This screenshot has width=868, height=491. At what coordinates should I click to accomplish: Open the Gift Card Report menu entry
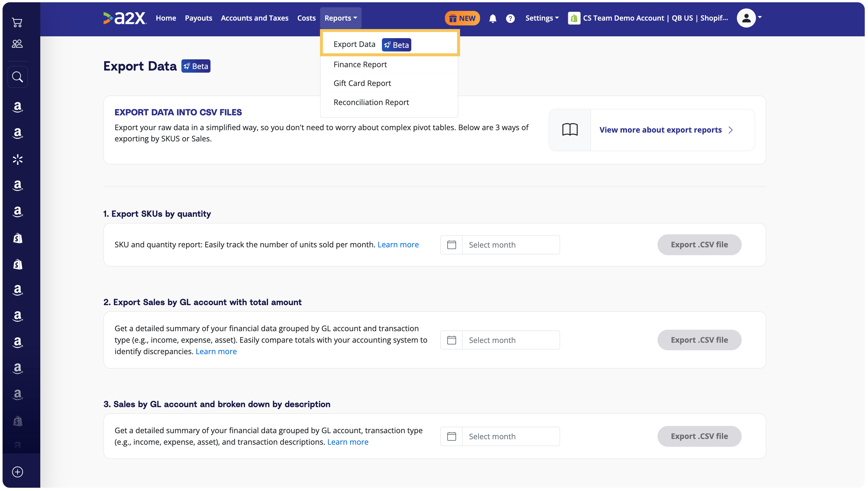coord(362,83)
